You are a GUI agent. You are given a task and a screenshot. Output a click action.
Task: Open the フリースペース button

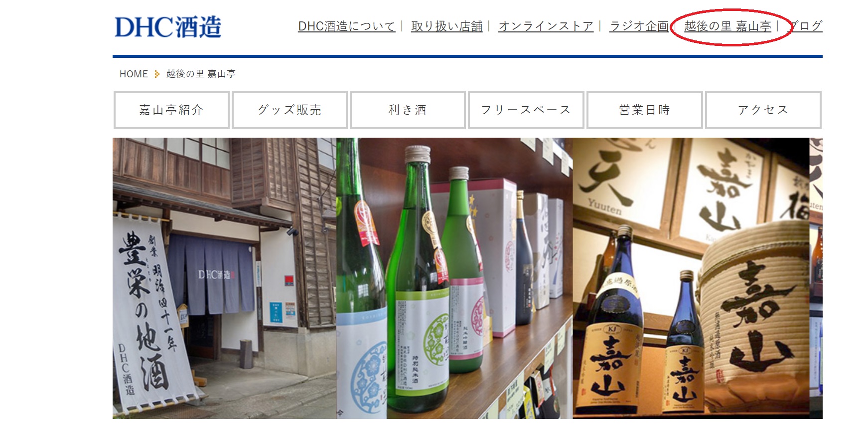[x=526, y=110]
